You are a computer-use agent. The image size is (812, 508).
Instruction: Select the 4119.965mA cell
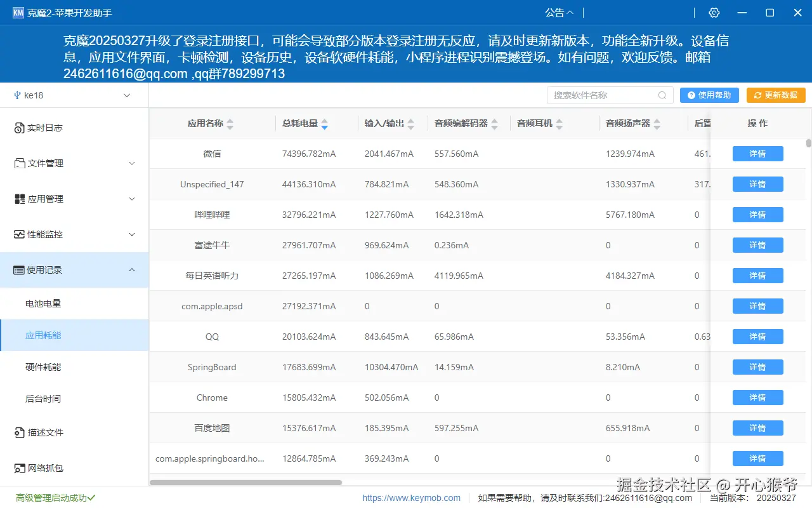point(459,276)
